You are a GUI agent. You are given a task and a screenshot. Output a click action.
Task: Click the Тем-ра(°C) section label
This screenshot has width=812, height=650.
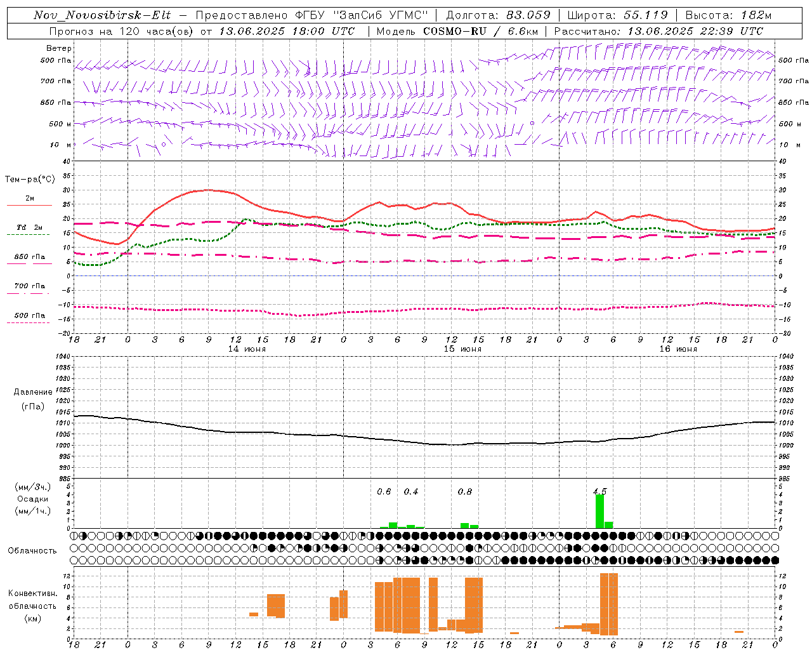point(30,180)
